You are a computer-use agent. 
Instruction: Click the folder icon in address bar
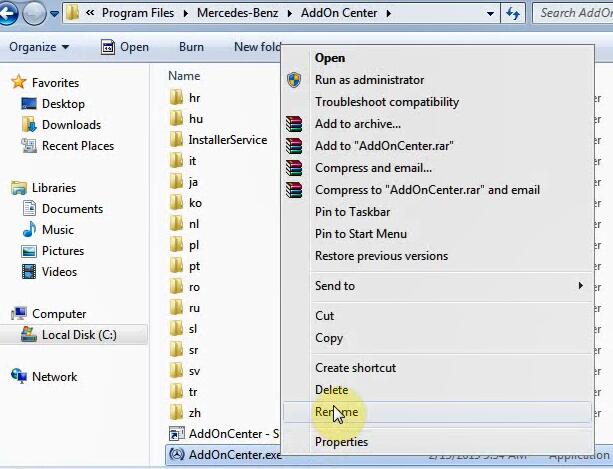tap(73, 13)
